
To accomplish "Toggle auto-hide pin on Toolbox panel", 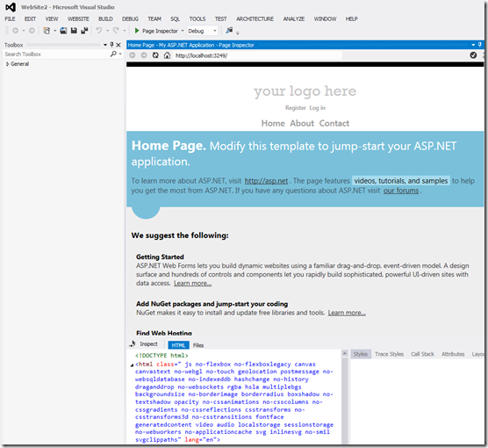I will (111, 45).
